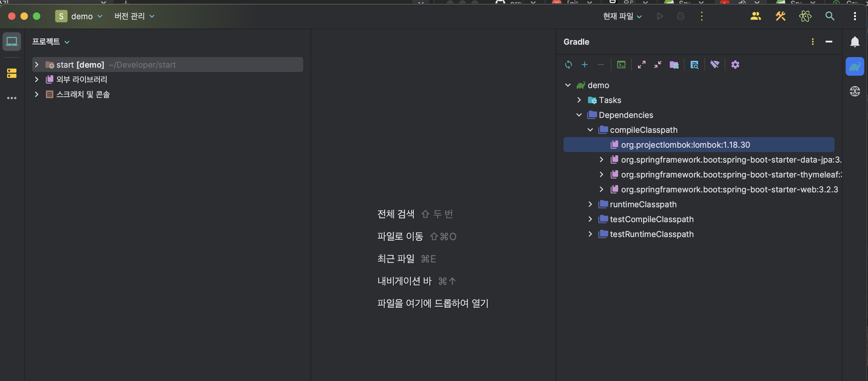868x381 pixels.
Task: Open Execute Gradle Task terminal icon
Action: tap(621, 65)
